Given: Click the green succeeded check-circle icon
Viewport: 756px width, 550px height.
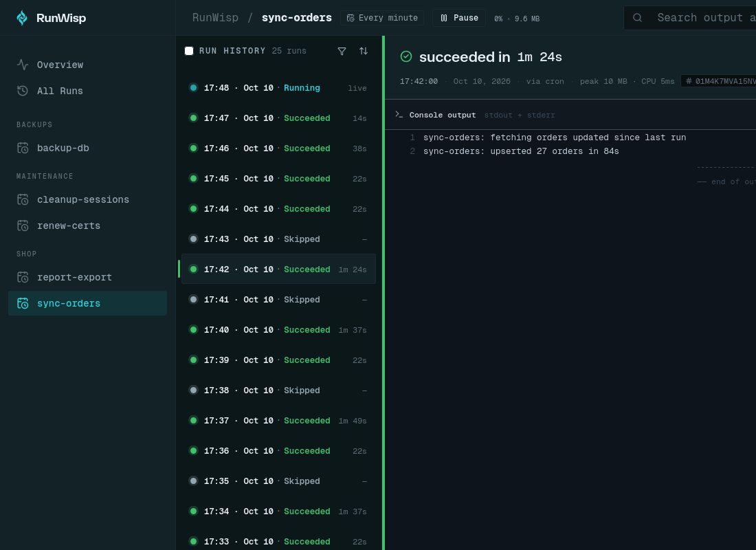Looking at the screenshot, I should (x=406, y=56).
